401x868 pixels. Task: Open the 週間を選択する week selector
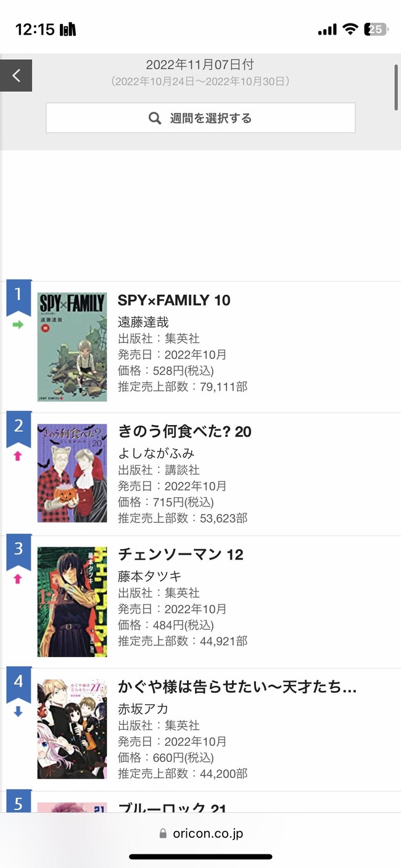click(x=200, y=118)
